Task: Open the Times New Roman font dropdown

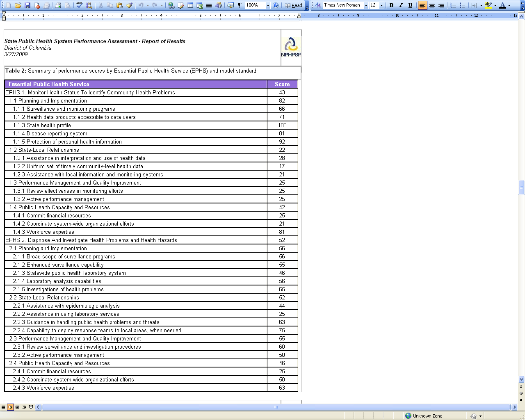Action: (366, 5)
